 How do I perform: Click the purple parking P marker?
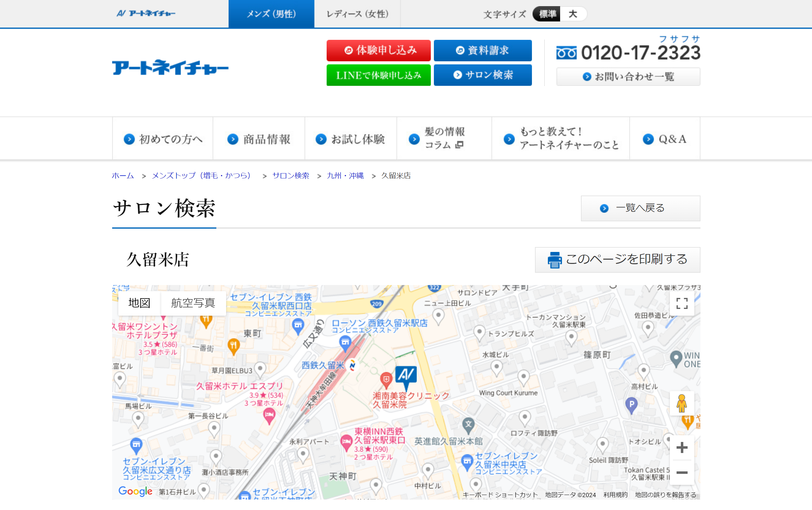point(631,405)
